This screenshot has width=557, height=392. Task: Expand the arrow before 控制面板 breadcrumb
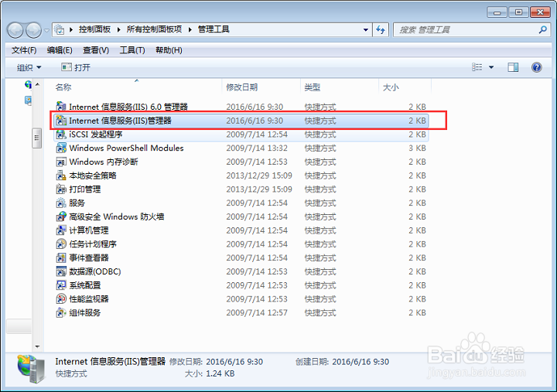coord(71,29)
